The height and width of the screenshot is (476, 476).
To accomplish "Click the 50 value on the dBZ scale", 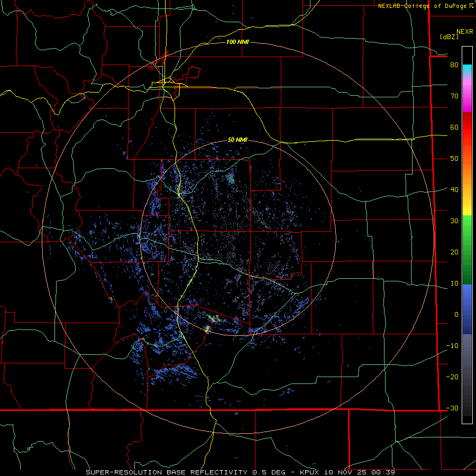I will 454,159.
